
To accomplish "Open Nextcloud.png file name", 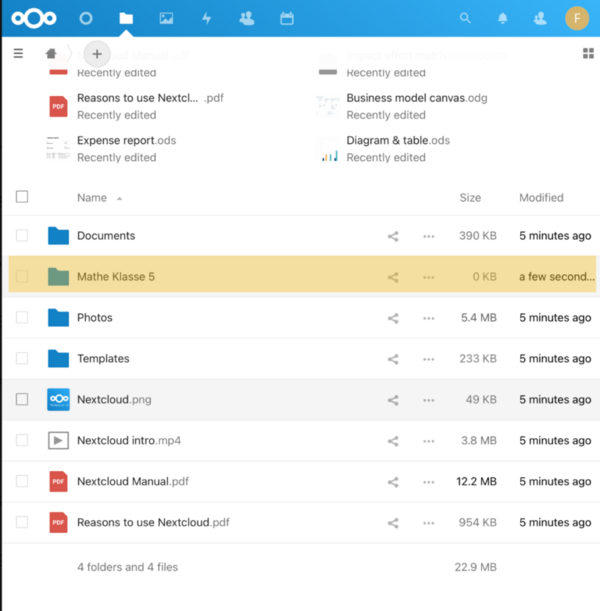I will tap(114, 399).
